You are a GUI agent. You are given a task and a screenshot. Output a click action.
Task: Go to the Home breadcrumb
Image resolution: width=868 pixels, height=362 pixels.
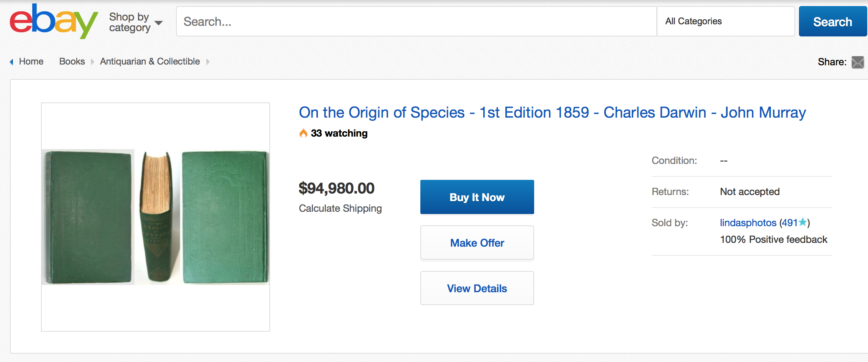point(31,61)
